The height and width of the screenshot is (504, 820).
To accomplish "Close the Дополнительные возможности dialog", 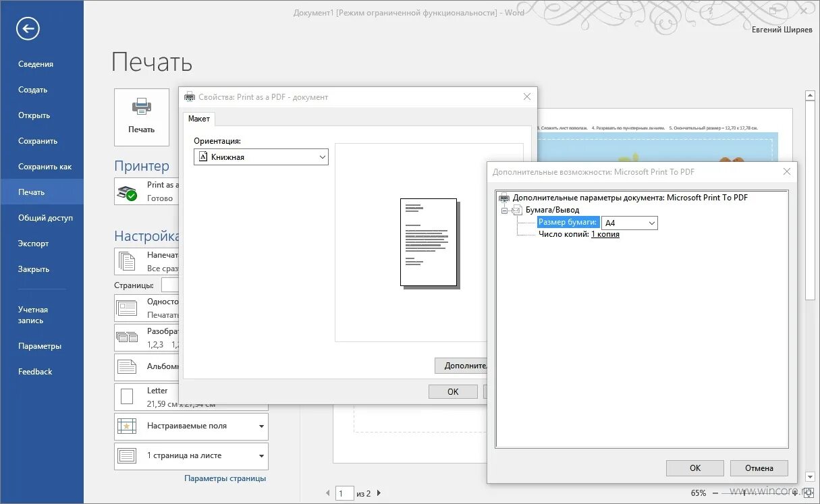I will tap(786, 171).
